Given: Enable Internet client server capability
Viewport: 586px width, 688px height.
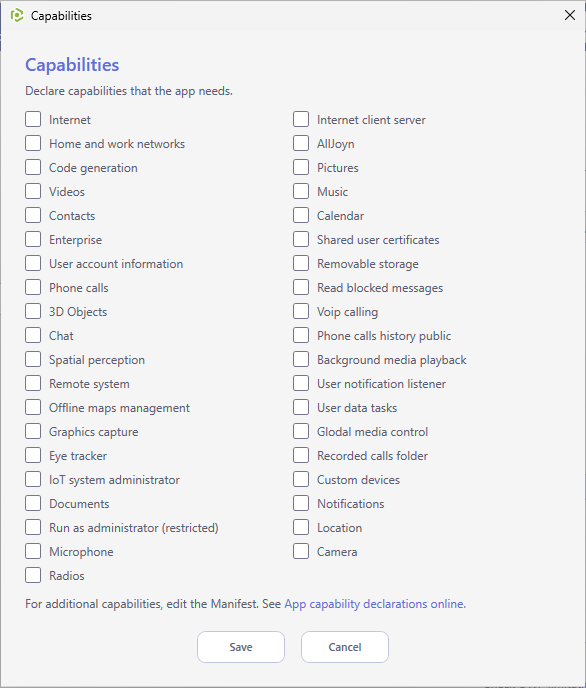Looking at the screenshot, I should pos(301,119).
